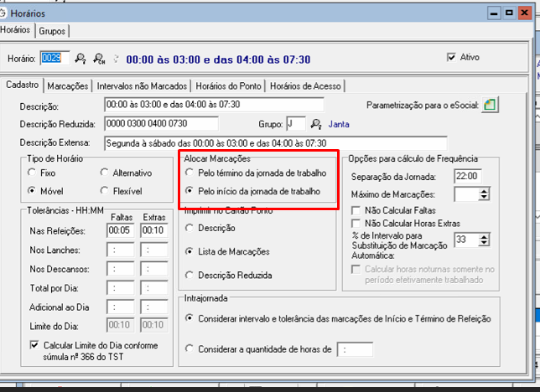
Task: Uncheck Calcular Limite do Dia súmula 366
Action: point(34,346)
